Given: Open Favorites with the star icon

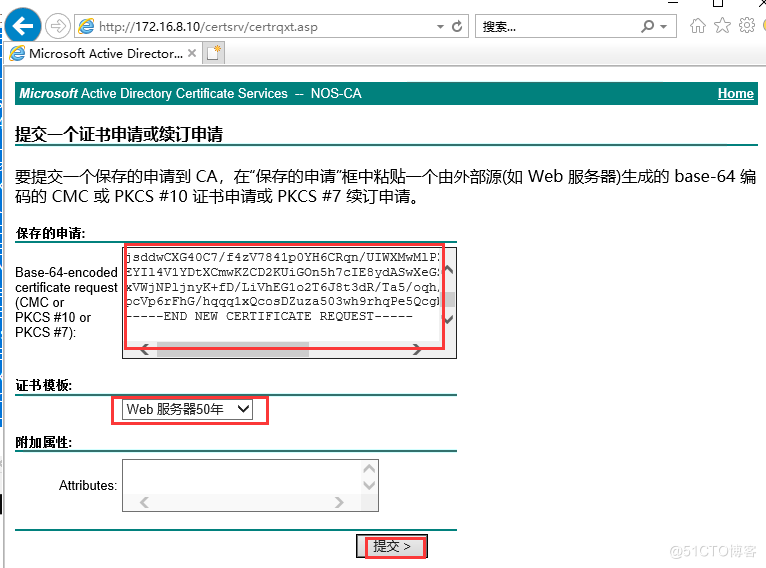Looking at the screenshot, I should [722, 25].
